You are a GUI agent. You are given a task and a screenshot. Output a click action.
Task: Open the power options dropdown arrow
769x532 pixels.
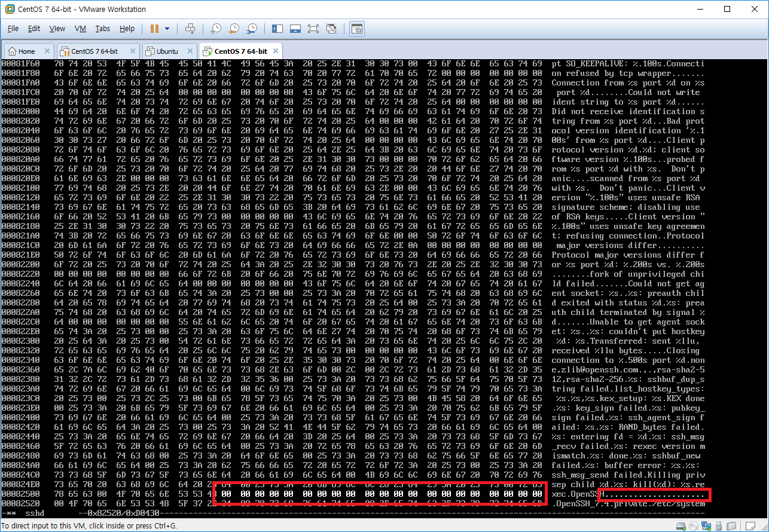[167, 29]
